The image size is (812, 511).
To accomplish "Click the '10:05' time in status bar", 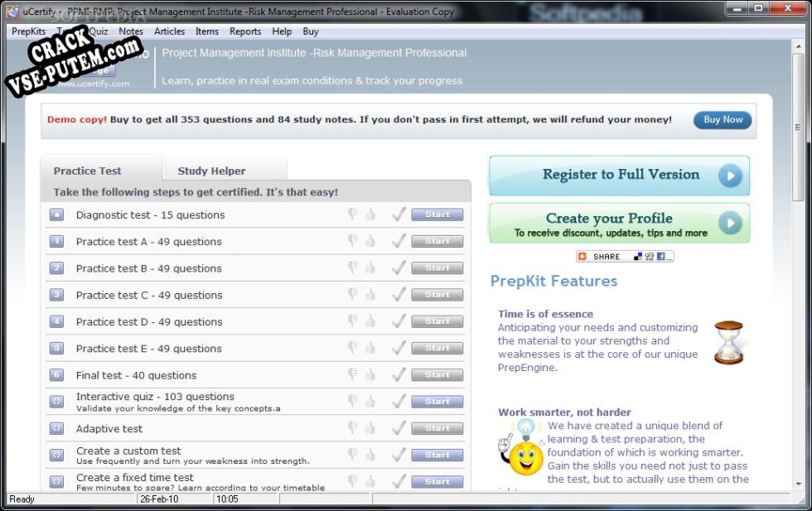I will coord(227,499).
